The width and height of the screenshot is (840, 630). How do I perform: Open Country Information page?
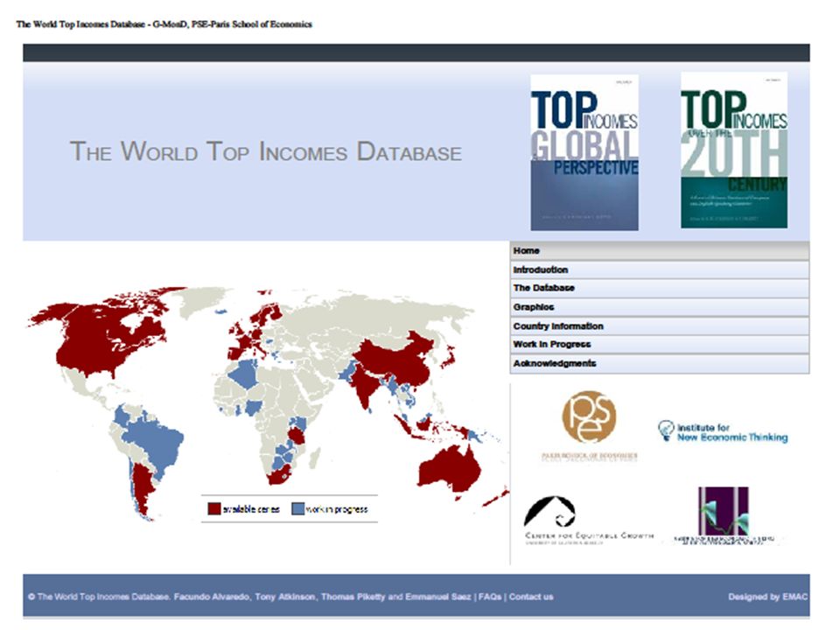[x=659, y=325]
